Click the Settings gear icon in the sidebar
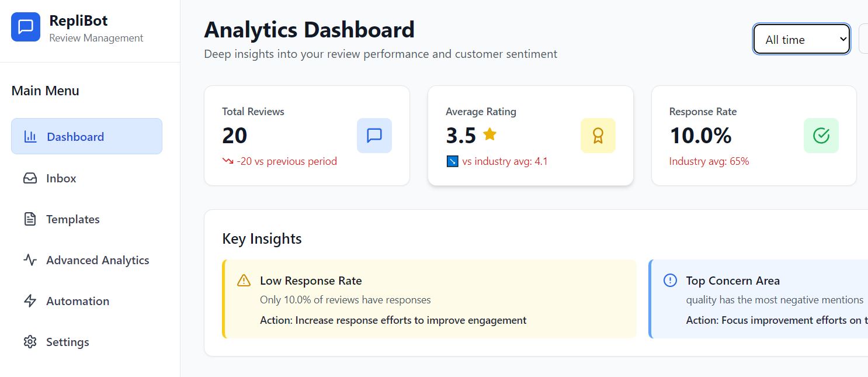Viewport: 868px width, 377px height. click(30, 342)
